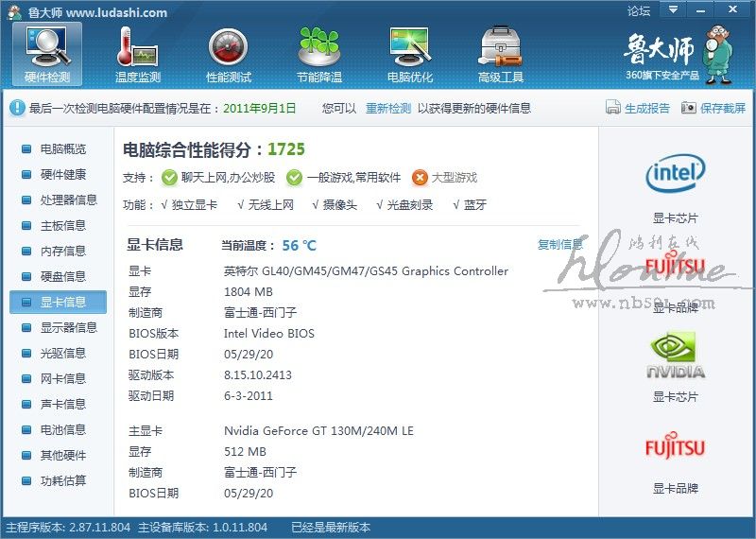
Task: Click 光盘刻录 feature label
Action: click(x=410, y=205)
